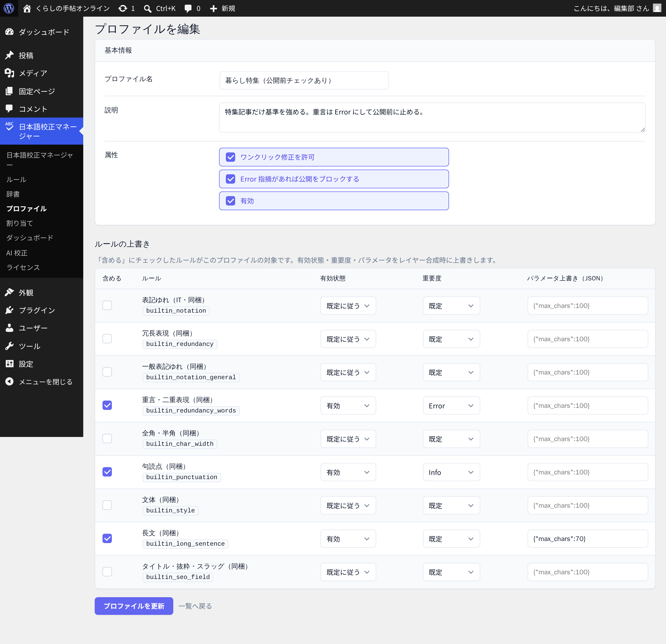Click プロファイルを更新 button
The width and height of the screenshot is (666, 644).
(x=134, y=606)
